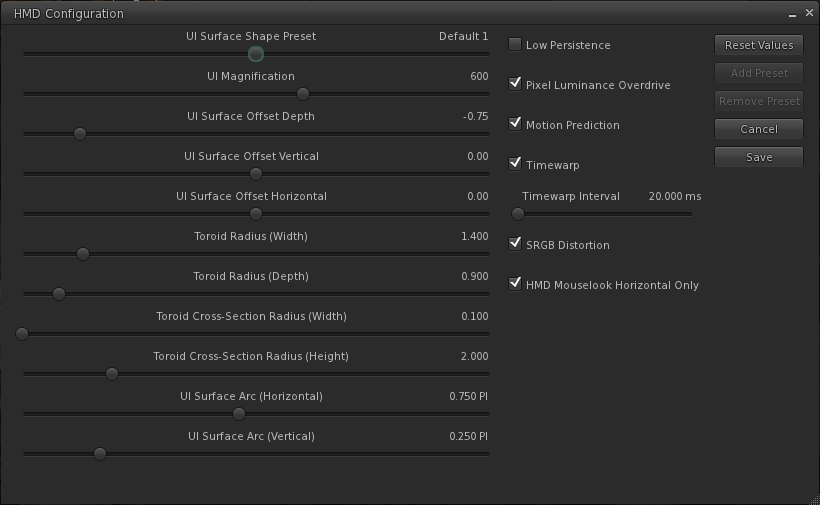Click the UI Surface Offset Vertical slider knob
This screenshot has height=505, width=820.
tap(256, 174)
